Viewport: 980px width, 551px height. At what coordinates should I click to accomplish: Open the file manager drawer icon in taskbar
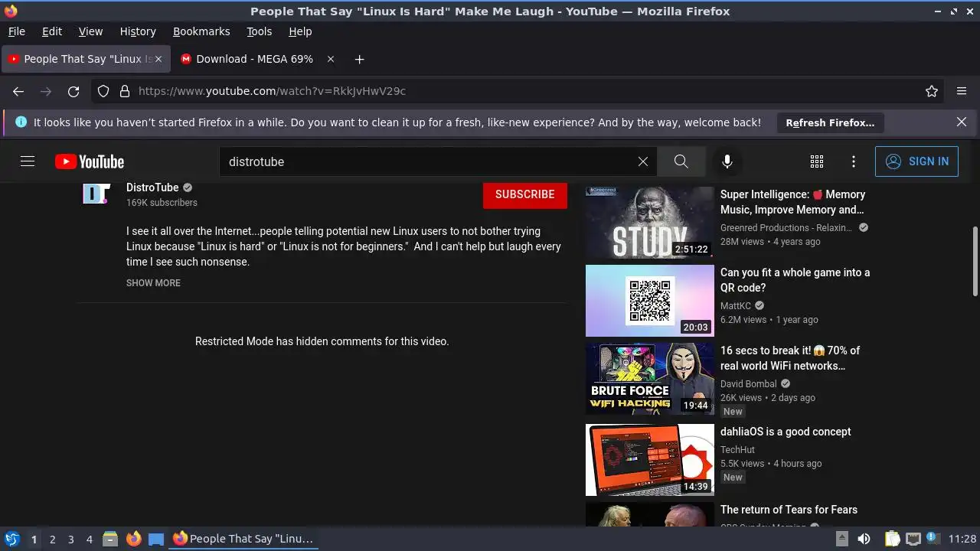[110, 539]
